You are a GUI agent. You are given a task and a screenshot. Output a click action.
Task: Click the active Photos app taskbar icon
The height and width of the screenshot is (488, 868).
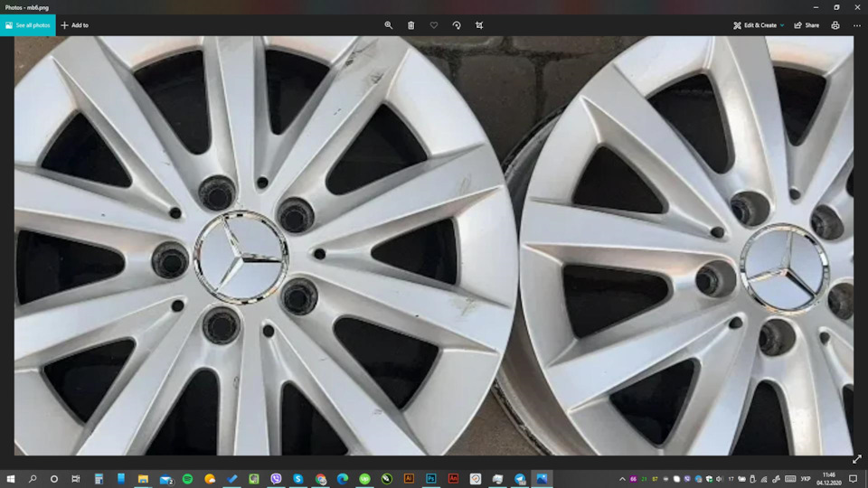pyautogui.click(x=542, y=479)
